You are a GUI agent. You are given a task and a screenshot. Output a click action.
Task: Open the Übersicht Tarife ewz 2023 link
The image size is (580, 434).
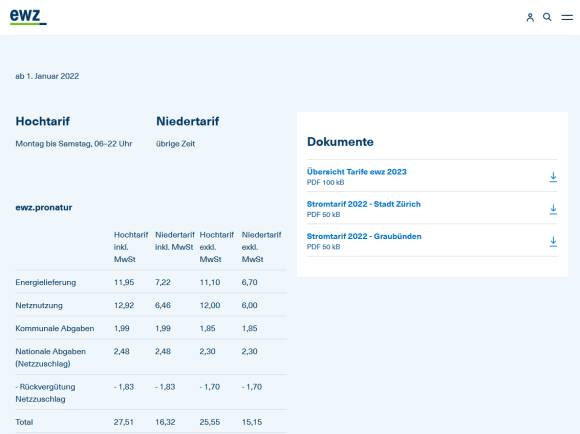click(357, 172)
